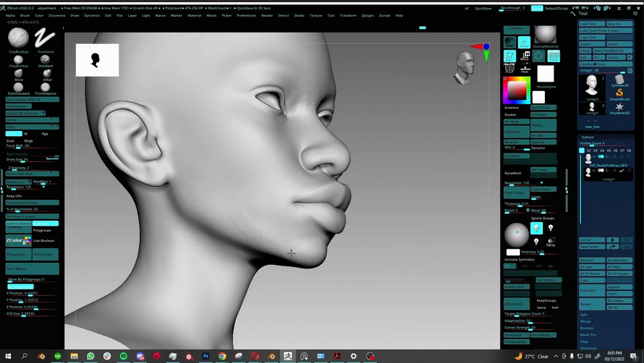Toggle the Dynamic draw size option
Image resolution: width=644 pixels, height=363 pixels.
click(x=52, y=158)
